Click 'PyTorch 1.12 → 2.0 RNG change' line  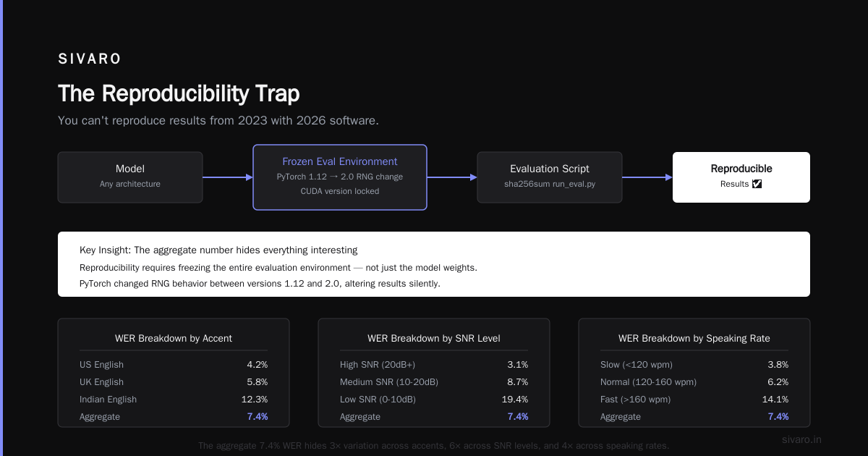[x=340, y=177]
